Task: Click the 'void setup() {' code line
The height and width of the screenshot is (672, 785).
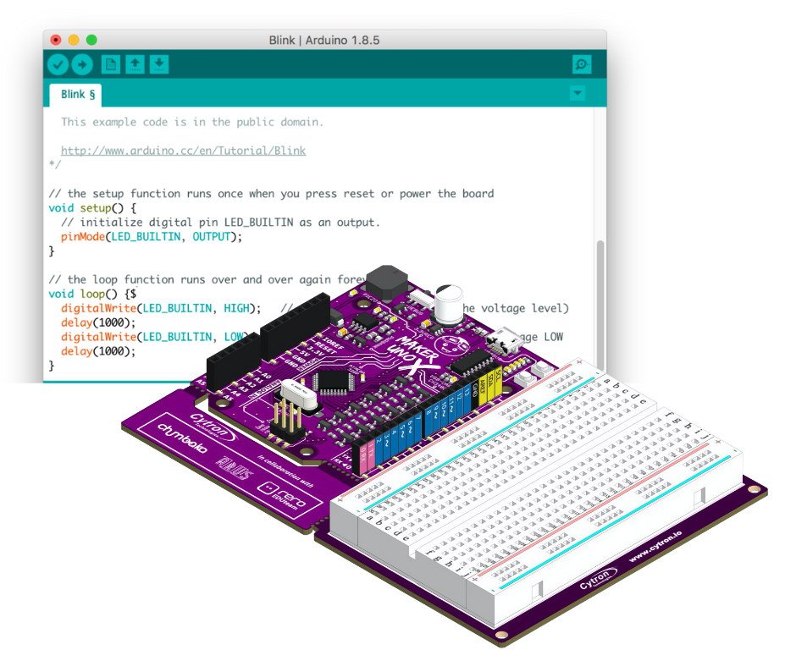Action: [x=92, y=208]
